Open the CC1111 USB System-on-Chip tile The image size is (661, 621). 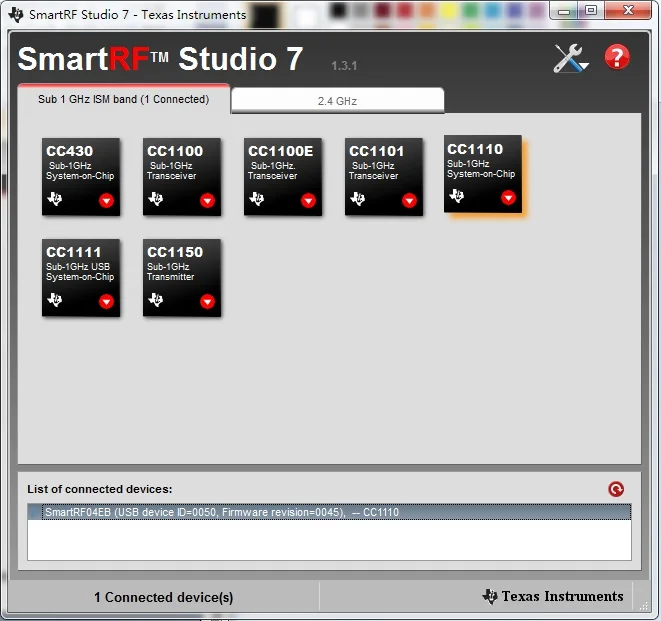pos(81,278)
